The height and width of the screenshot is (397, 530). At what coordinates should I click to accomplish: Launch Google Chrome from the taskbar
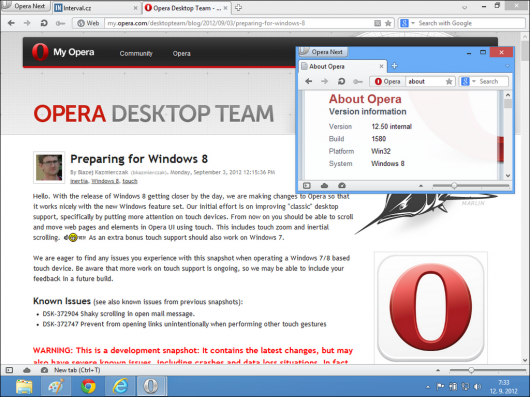point(88,386)
